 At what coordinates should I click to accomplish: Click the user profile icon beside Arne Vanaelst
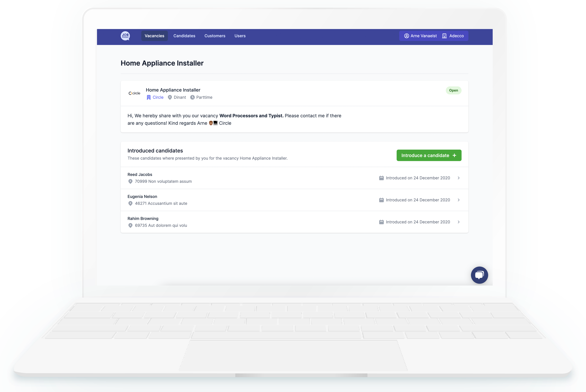[x=406, y=36]
